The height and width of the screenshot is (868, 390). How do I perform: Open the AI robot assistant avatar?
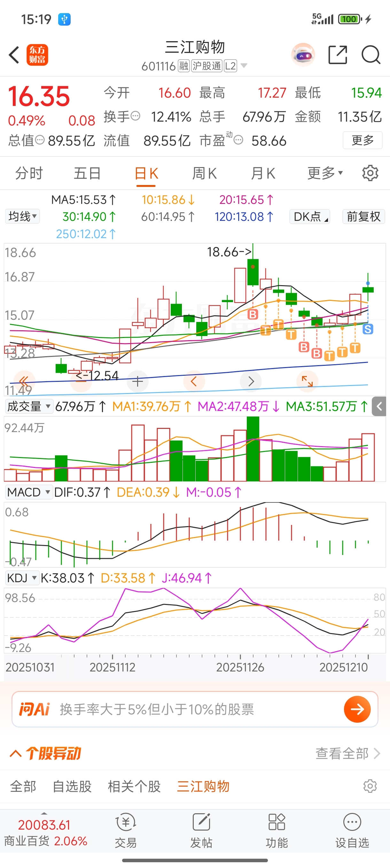point(303,55)
